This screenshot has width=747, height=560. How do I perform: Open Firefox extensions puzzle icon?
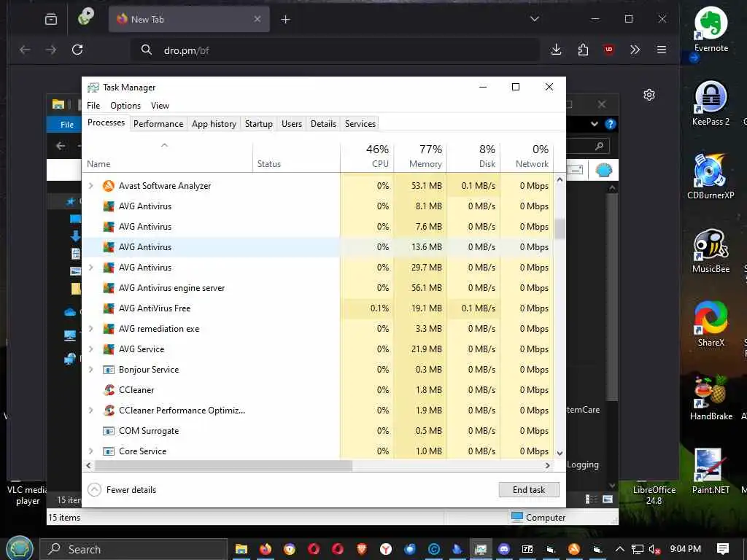click(x=583, y=50)
